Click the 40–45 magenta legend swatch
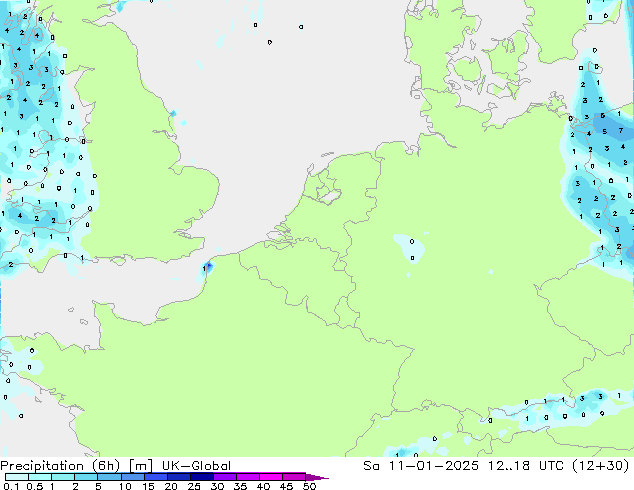The width and height of the screenshot is (634, 490). tap(271, 477)
